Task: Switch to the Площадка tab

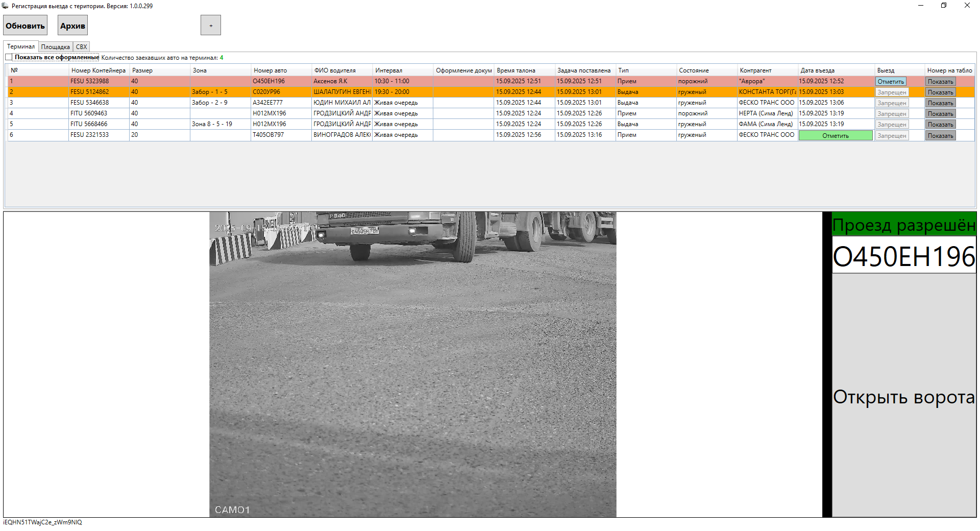Action: [55, 47]
